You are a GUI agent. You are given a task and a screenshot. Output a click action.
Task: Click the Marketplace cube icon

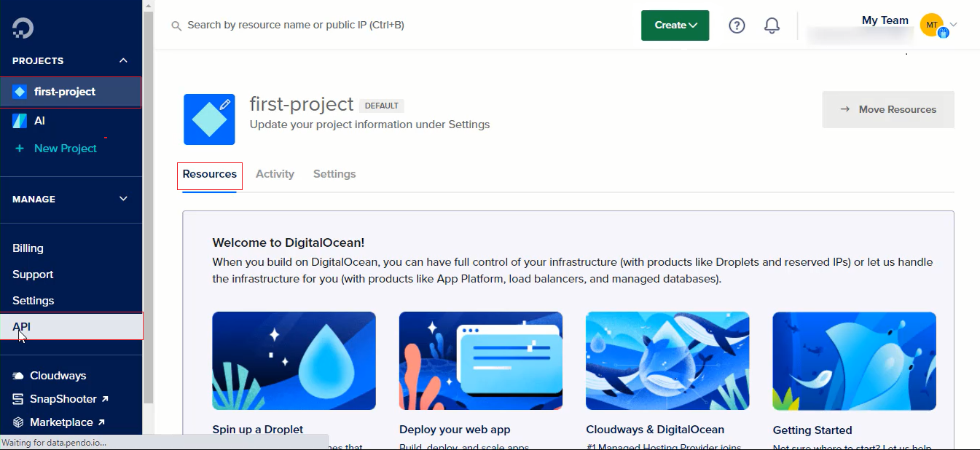coord(18,422)
